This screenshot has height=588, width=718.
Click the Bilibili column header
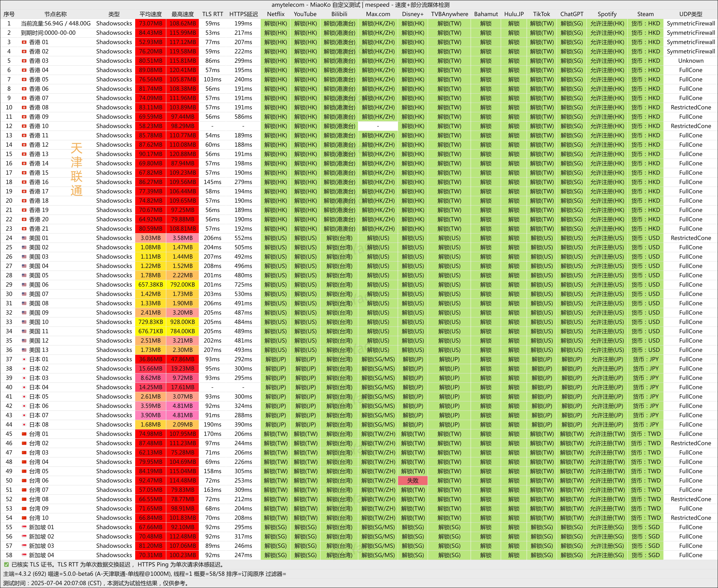[x=339, y=14]
